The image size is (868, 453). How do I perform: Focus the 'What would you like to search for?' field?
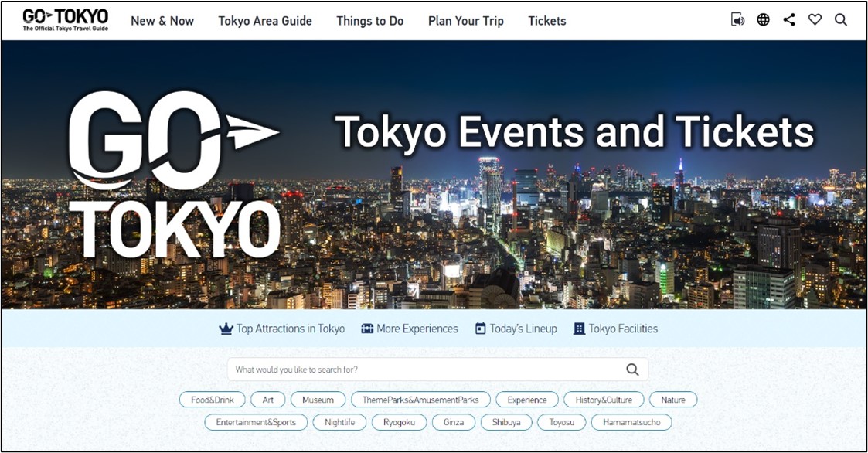point(425,370)
